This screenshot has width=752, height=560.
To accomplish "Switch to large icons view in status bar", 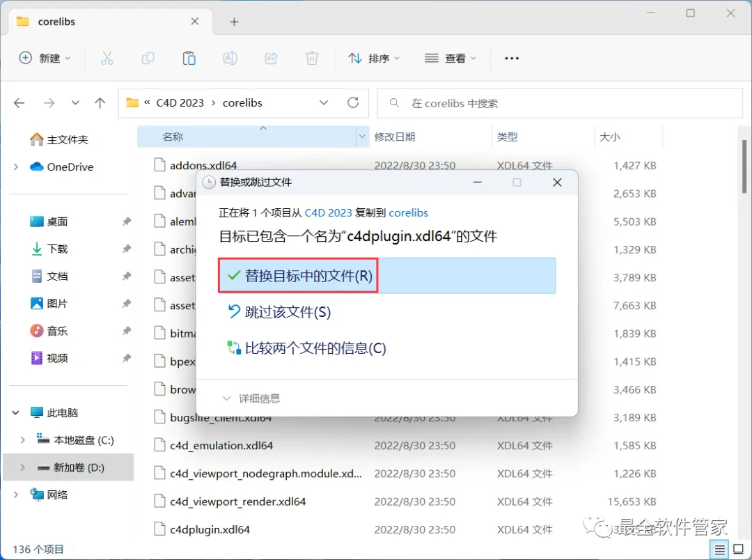I will pyautogui.click(x=739, y=550).
